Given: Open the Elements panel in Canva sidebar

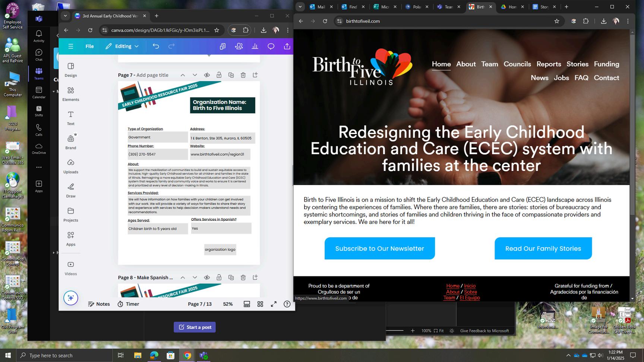Looking at the screenshot, I should (70, 94).
